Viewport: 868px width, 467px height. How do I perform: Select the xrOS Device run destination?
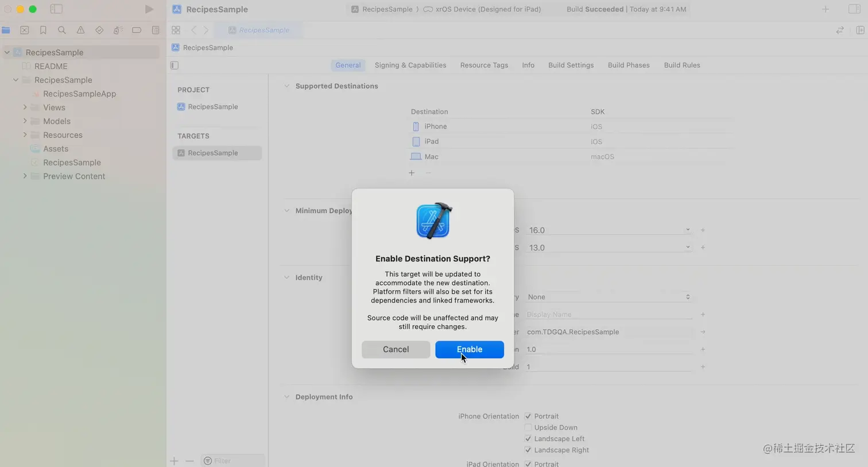click(482, 9)
